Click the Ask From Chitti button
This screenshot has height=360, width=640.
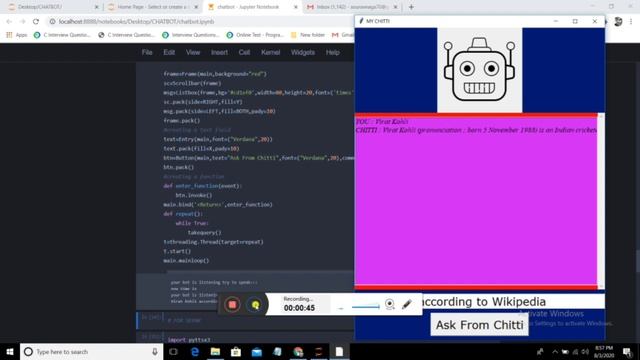479,325
